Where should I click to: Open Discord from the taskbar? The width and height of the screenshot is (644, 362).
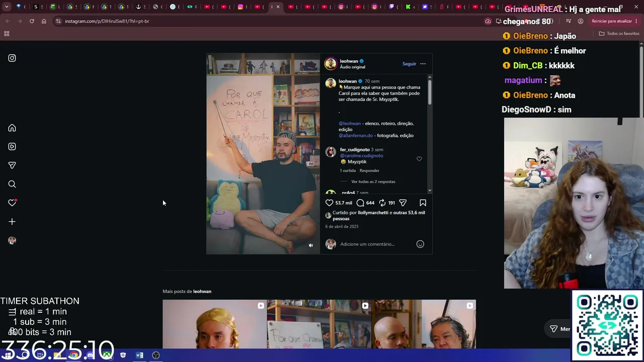click(90, 355)
